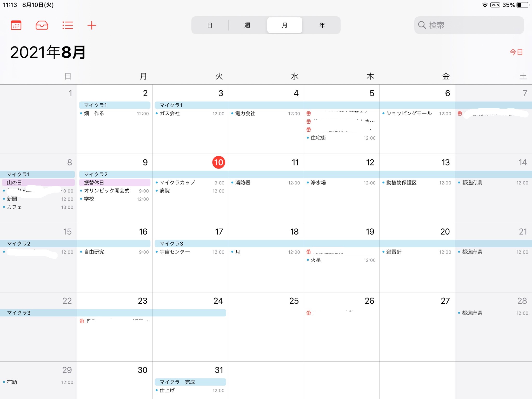Viewport: 532px width, 399px height.
Task: Open birthday gift event on the 23rd
Action: [x=115, y=321]
